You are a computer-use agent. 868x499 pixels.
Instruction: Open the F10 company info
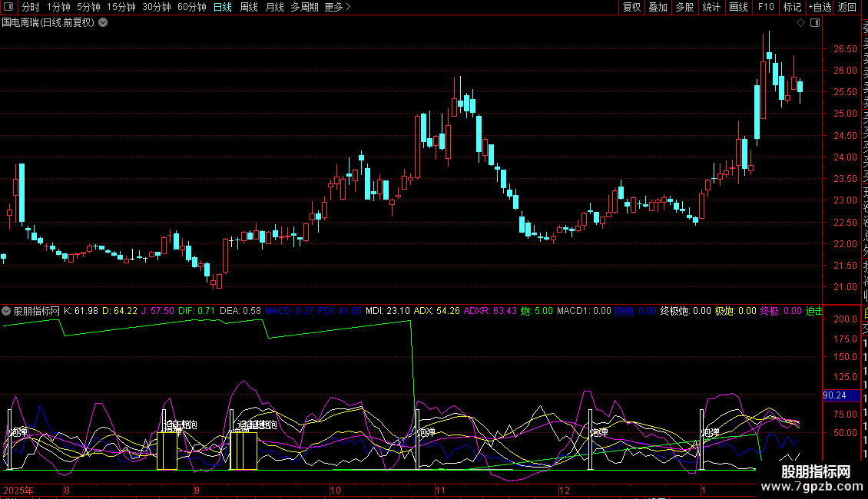click(x=766, y=8)
